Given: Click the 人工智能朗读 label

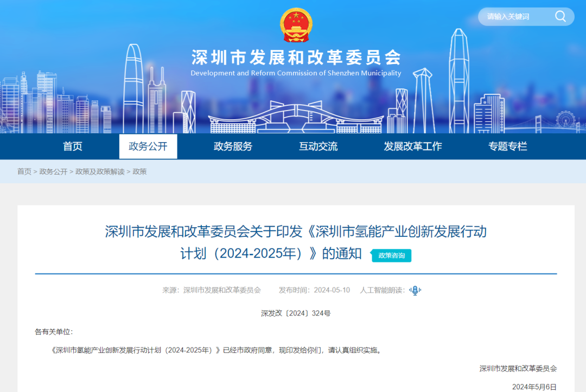Looking at the screenshot, I should (382, 290).
